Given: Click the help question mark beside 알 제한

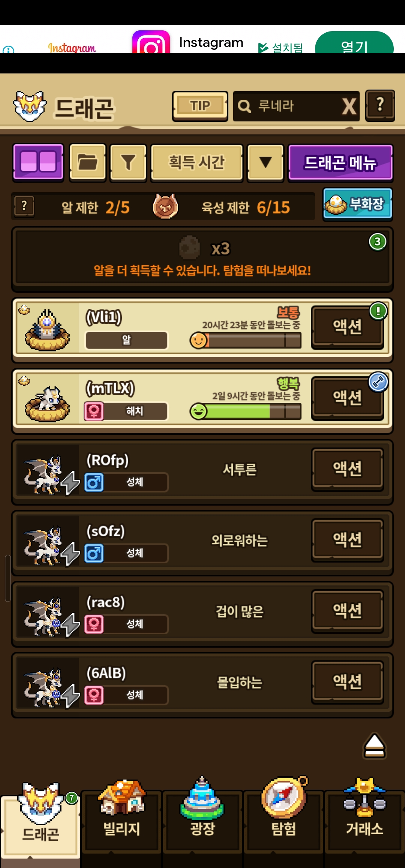Looking at the screenshot, I should point(24,206).
